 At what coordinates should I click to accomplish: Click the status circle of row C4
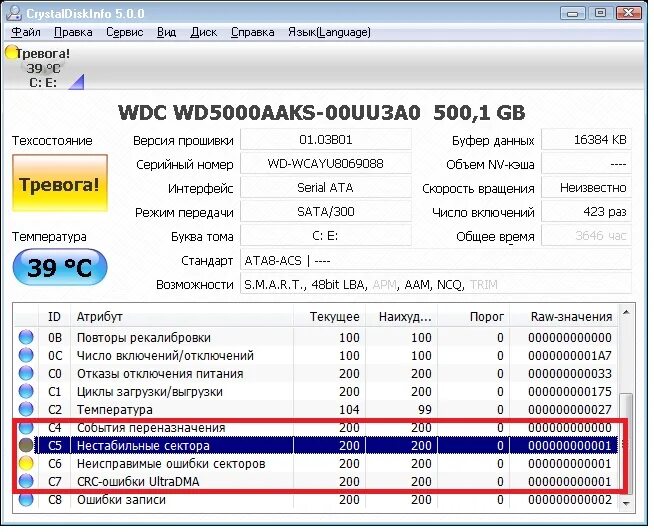tap(26, 427)
